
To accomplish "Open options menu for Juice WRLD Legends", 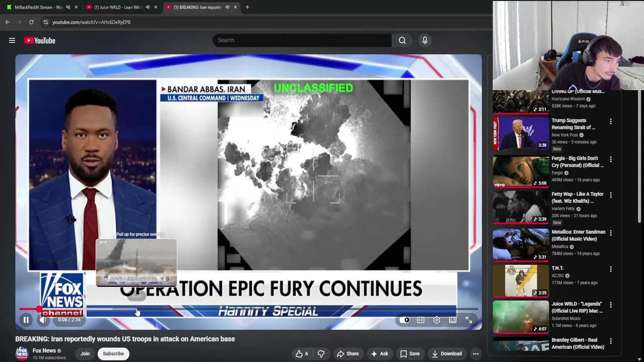I will click(611, 305).
